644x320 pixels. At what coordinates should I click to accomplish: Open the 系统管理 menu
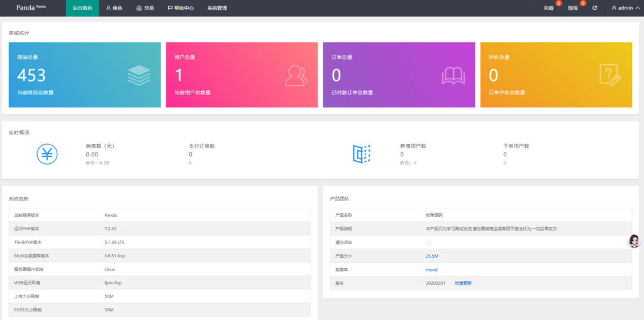click(217, 8)
